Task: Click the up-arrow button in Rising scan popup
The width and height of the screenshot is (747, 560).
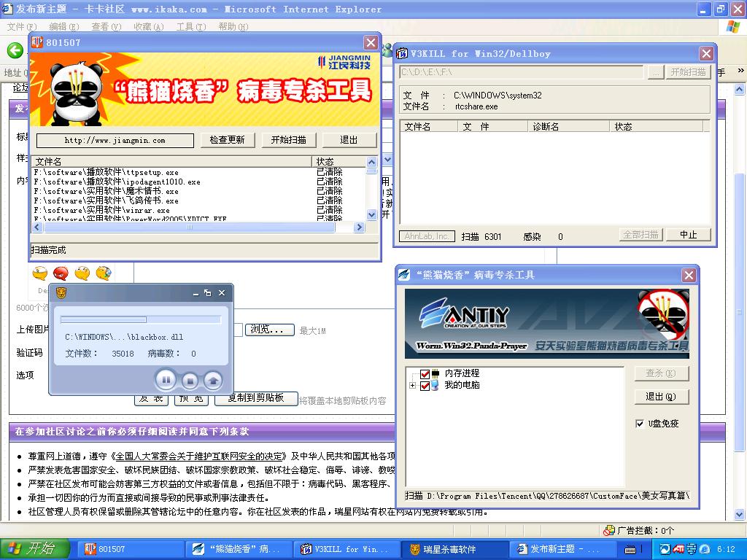Action: click(x=213, y=380)
